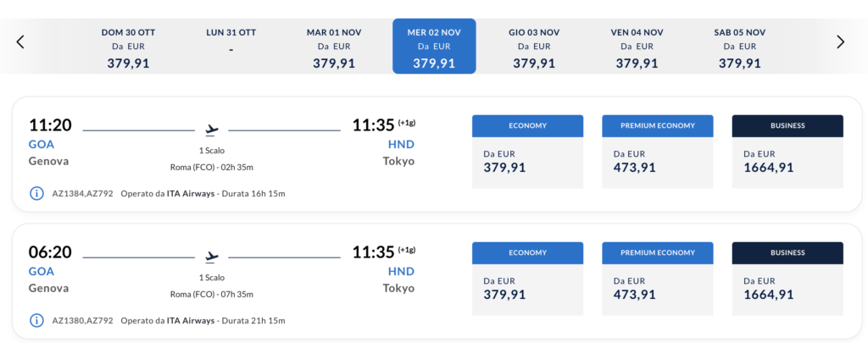Open info icon for flight AZ1380,AZ792

36,320
